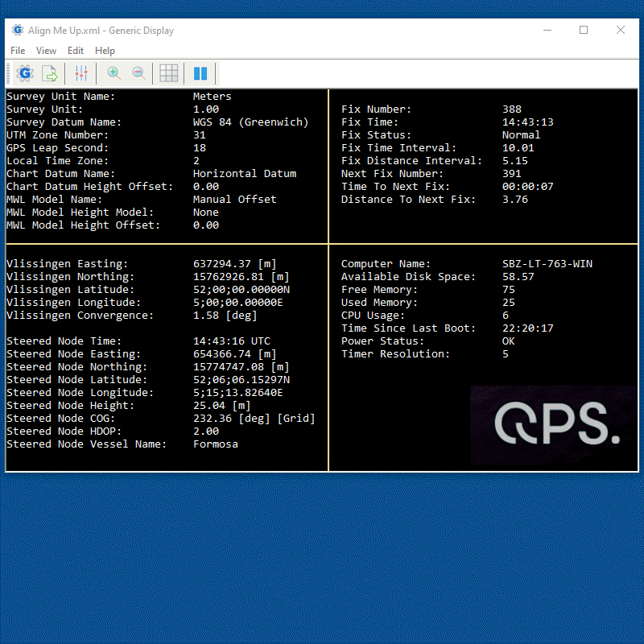Select the vessel name Formosa
Screen dimensions: 644x644
[216, 444]
